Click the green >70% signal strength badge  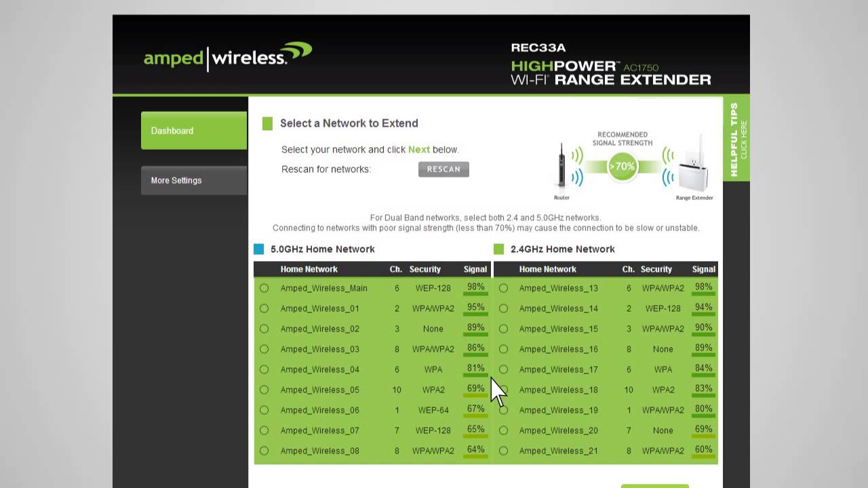coord(622,165)
